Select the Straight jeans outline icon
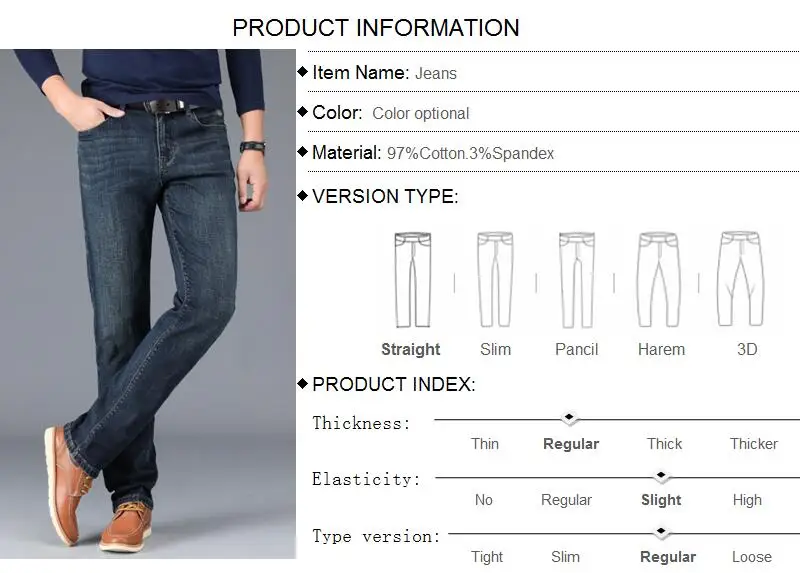This screenshot has height=573, width=800. (x=413, y=280)
